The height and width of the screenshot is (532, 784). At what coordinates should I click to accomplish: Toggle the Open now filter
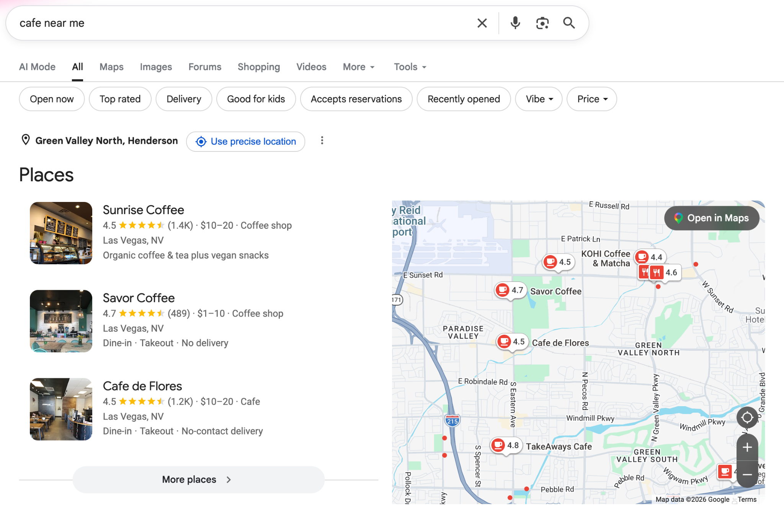pyautogui.click(x=52, y=99)
